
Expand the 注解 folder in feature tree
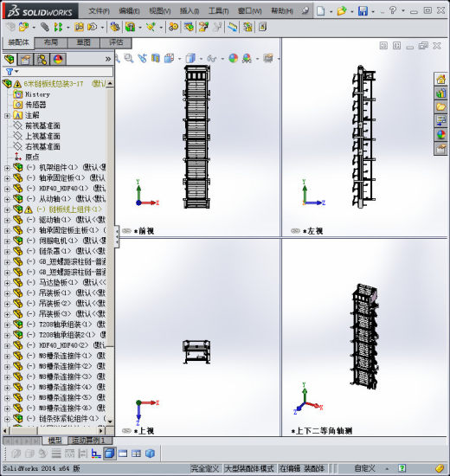click(7, 115)
